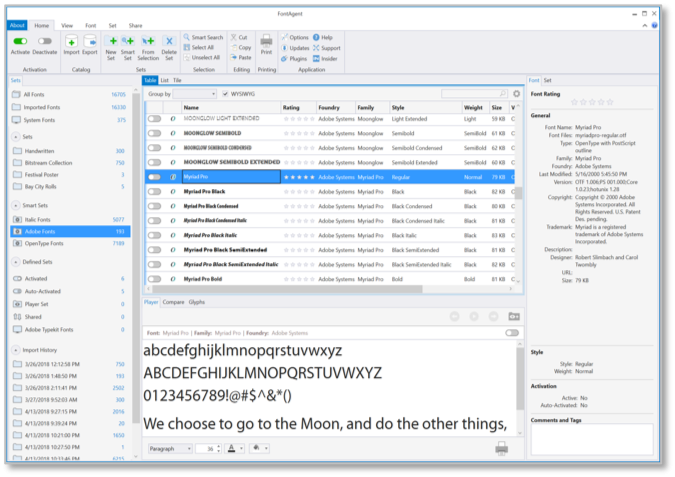Open the text color dropdown arrow
The image size is (675, 477).
pyautogui.click(x=242, y=449)
